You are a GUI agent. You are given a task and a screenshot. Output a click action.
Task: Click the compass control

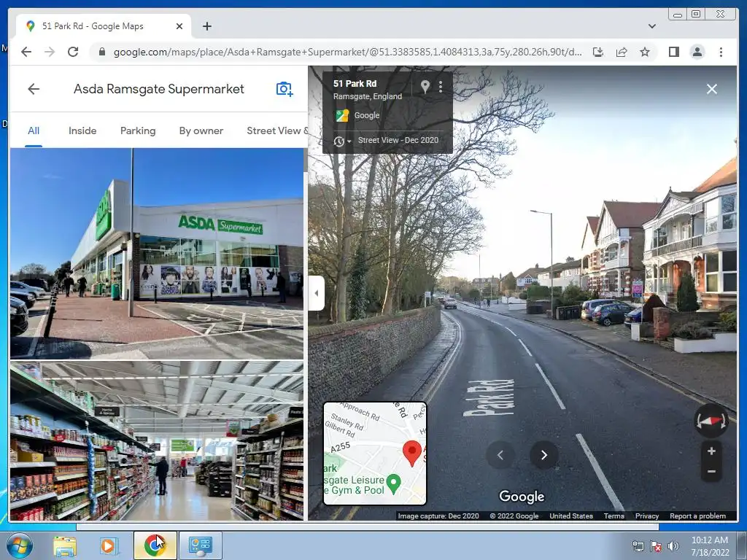(x=711, y=421)
